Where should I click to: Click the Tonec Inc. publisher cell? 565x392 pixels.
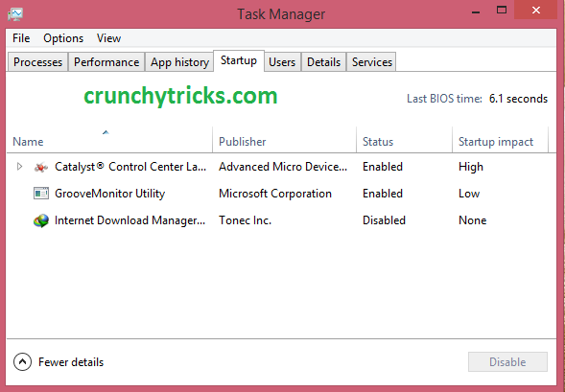pos(245,220)
